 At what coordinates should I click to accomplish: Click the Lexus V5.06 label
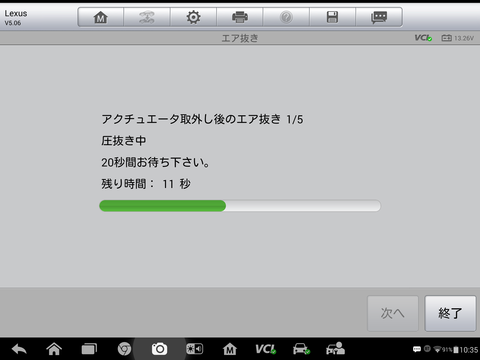point(16,18)
